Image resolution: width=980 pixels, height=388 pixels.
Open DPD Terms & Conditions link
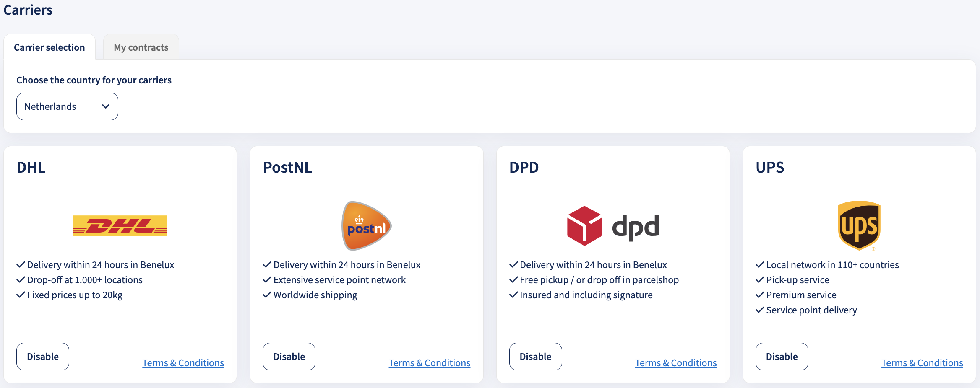click(676, 363)
